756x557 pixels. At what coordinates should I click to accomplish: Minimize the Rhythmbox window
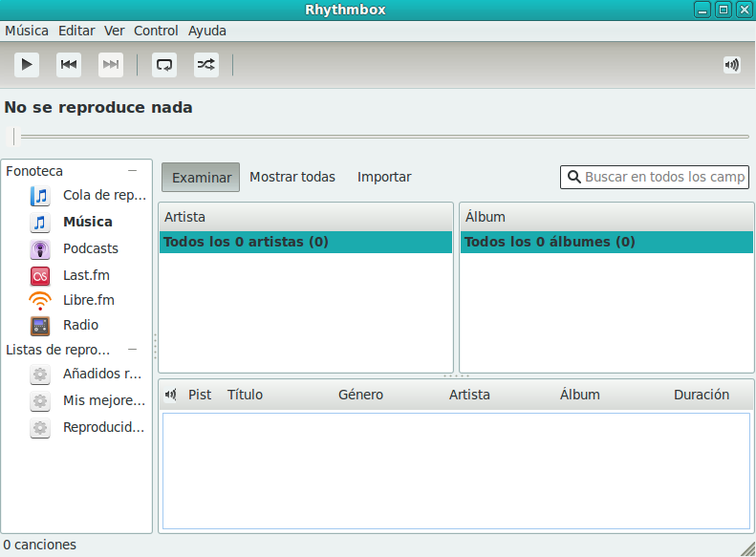pos(702,10)
